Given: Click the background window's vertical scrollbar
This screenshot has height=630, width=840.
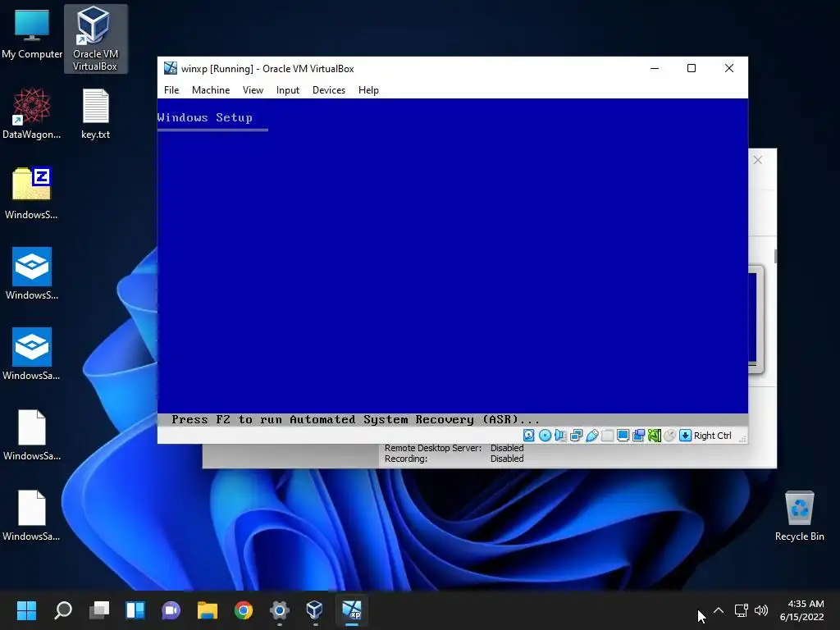Looking at the screenshot, I should 775,256.
